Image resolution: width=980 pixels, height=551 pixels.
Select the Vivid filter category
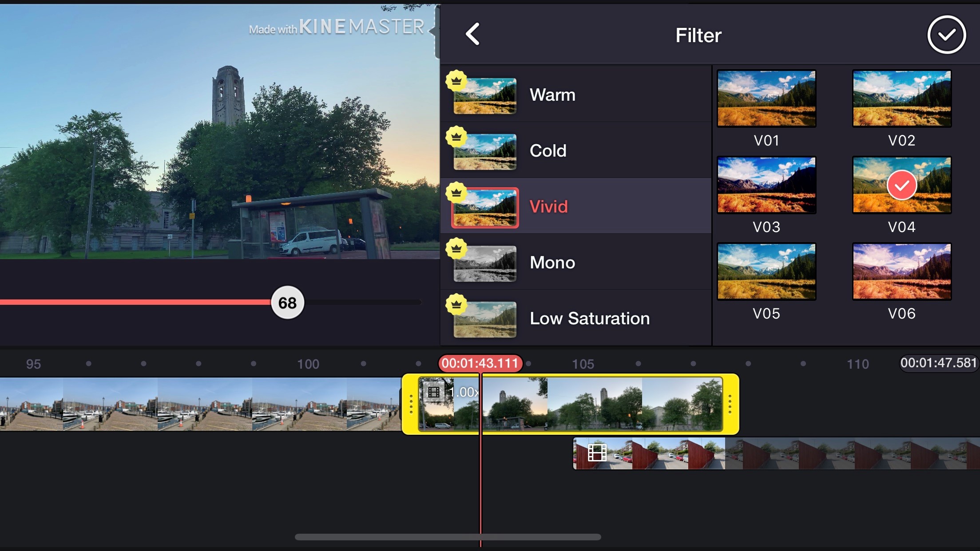pyautogui.click(x=576, y=206)
